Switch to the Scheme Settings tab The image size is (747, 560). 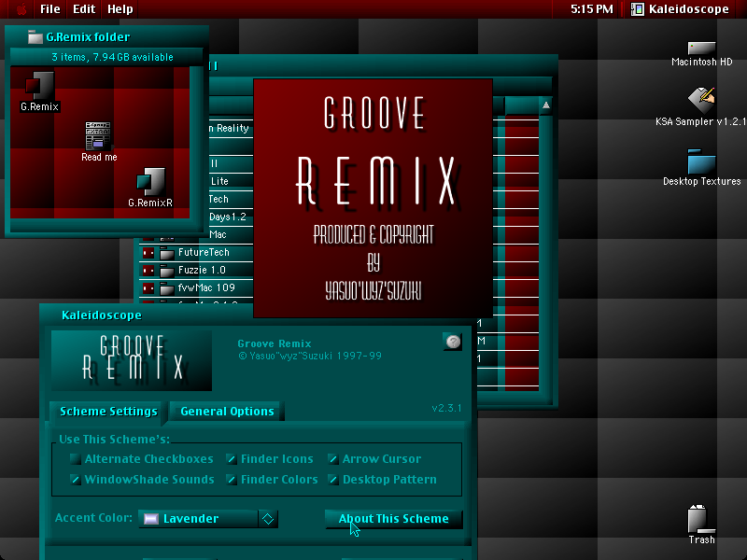tap(108, 412)
